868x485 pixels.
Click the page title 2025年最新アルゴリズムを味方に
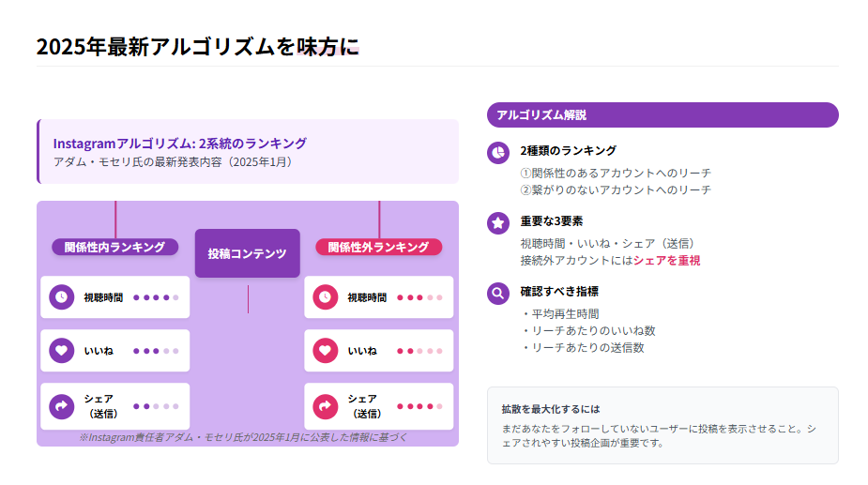(197, 47)
